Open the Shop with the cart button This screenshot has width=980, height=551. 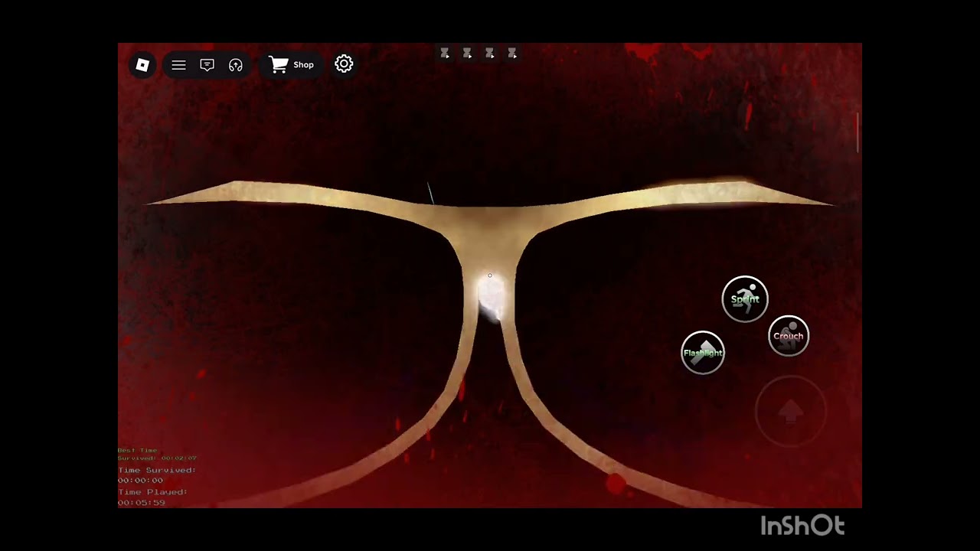click(292, 65)
